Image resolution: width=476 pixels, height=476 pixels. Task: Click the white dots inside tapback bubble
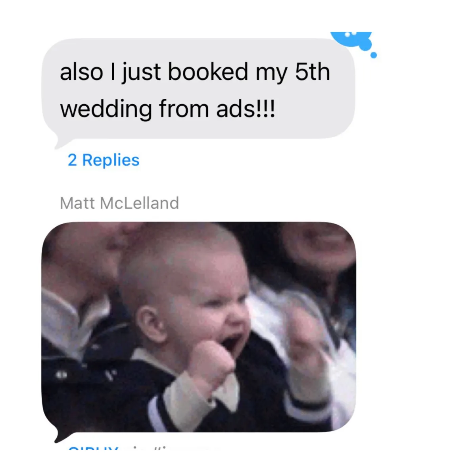(351, 34)
